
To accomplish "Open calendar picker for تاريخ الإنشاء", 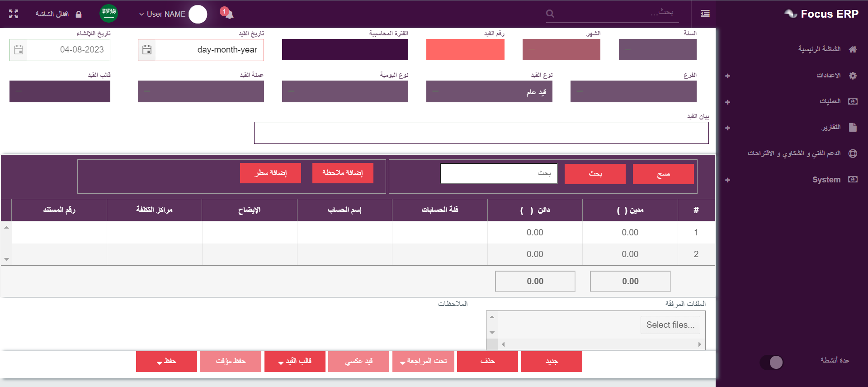I will (19, 50).
